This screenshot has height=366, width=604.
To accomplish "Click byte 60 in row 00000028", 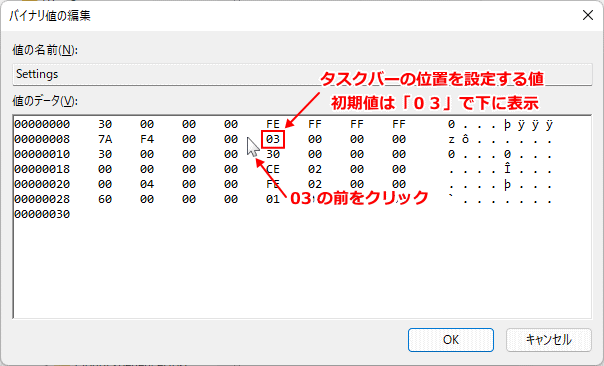I will (x=105, y=199).
